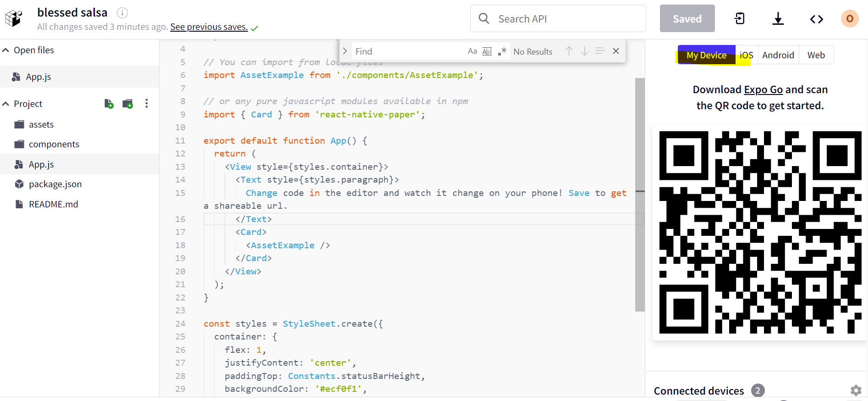Toggle match whole word in Find
Viewport: 868px width, 401px height.
[x=487, y=51]
